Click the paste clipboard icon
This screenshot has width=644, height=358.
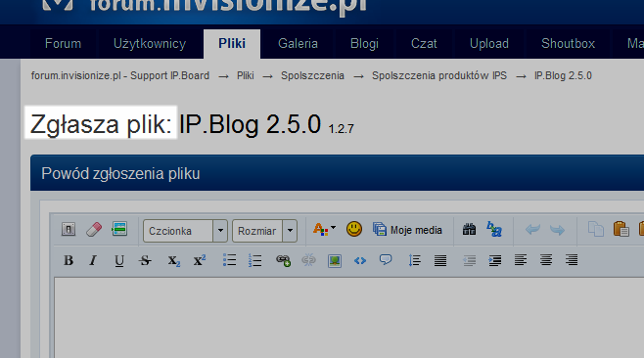[621, 229]
